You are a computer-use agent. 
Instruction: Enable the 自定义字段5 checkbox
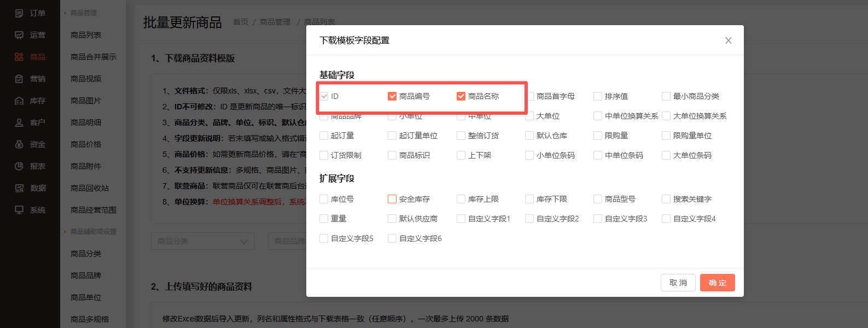click(324, 238)
